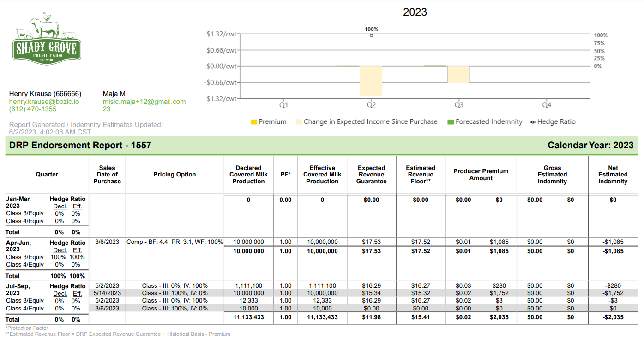Open misic.maja+12@gmail.com email link
This screenshot has width=644, height=340.
point(144,102)
